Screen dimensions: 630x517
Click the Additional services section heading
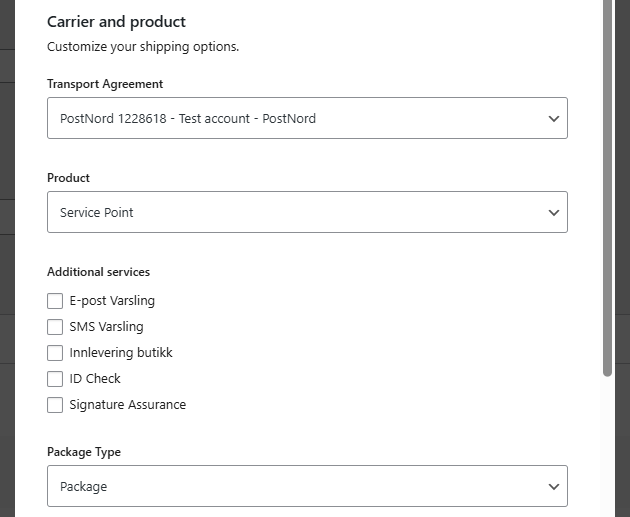coord(98,272)
